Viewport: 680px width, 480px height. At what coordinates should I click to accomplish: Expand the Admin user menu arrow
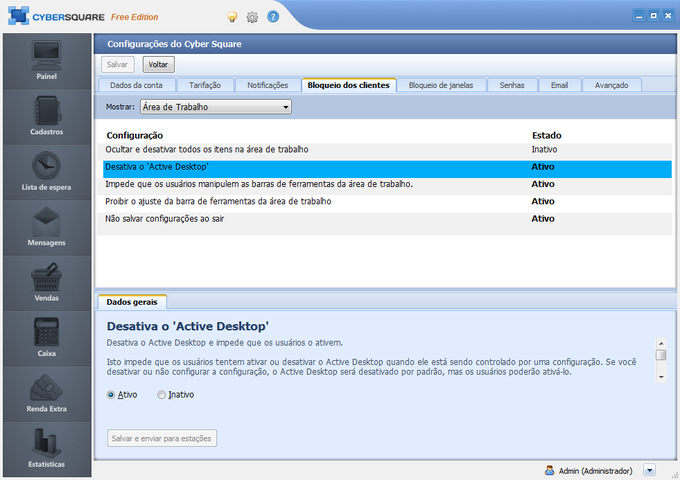point(649,470)
